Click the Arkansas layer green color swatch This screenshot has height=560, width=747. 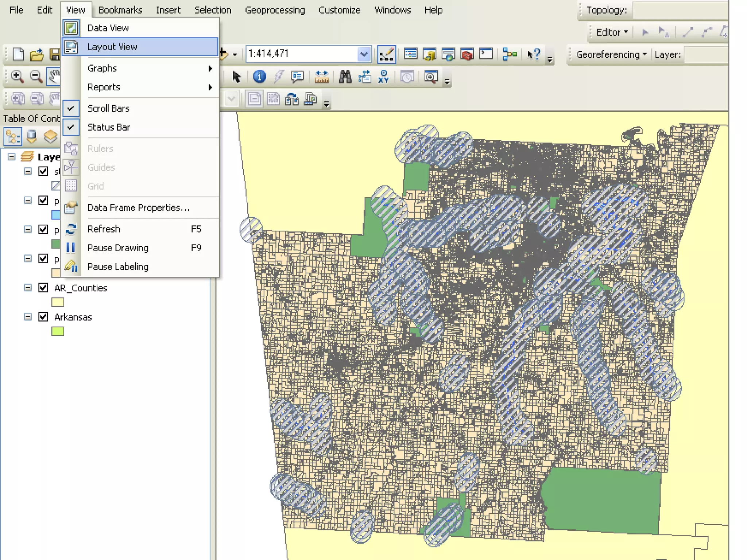pos(58,331)
